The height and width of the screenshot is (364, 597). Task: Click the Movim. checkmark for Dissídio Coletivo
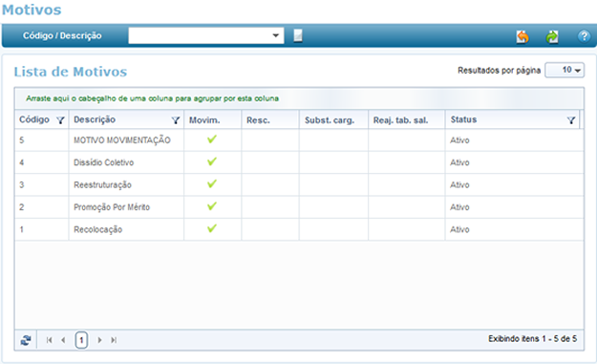pyautogui.click(x=212, y=161)
